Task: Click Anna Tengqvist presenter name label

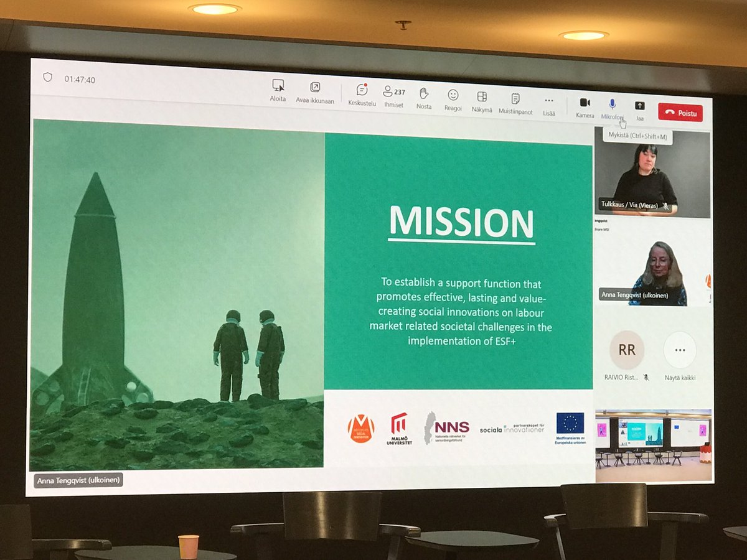Action: [78, 479]
